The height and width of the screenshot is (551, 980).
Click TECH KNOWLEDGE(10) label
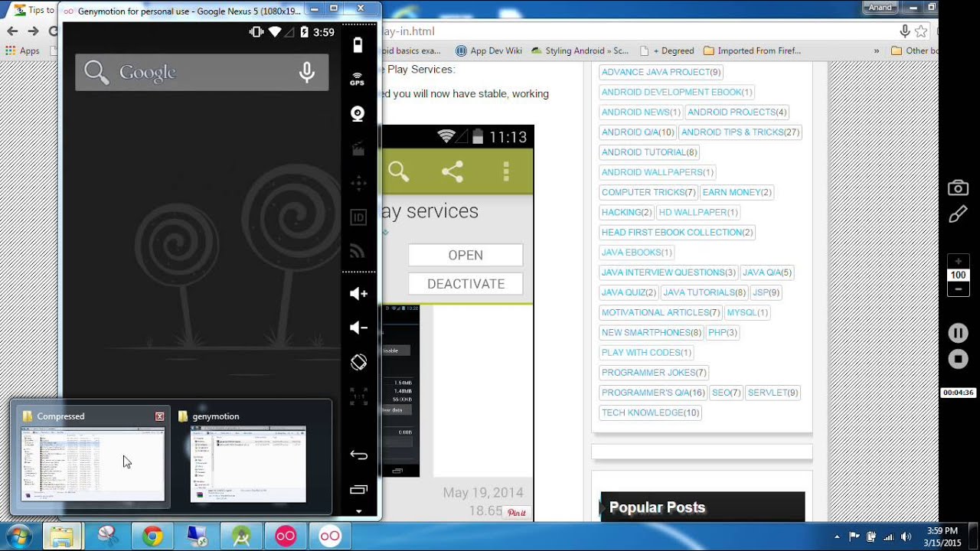coord(651,412)
